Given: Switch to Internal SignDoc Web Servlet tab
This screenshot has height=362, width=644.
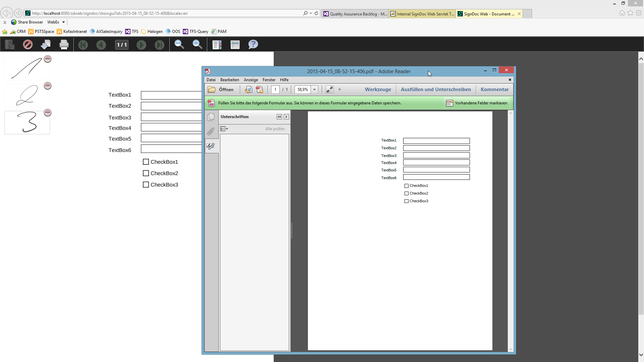Looking at the screenshot, I should (x=422, y=14).
